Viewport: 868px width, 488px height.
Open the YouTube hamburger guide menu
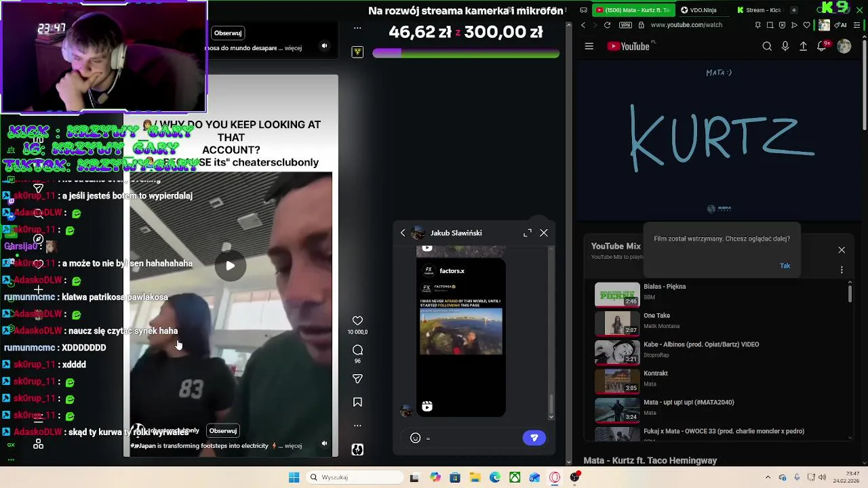[589, 46]
